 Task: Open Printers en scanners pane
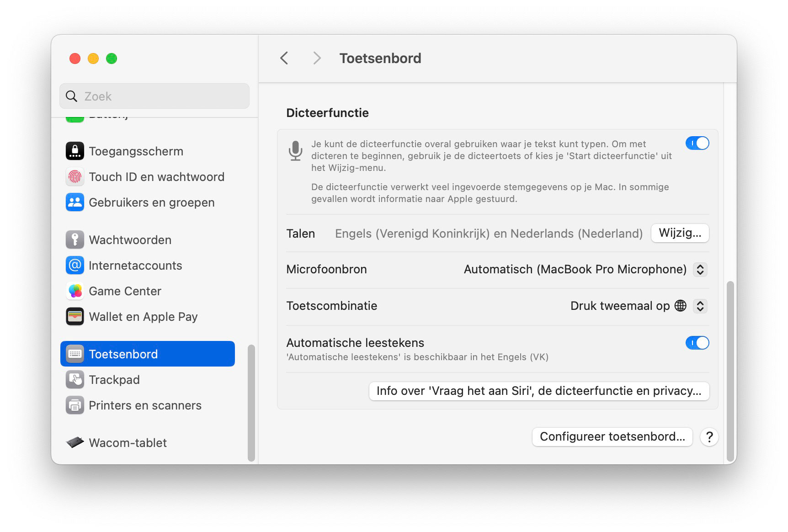coord(147,405)
